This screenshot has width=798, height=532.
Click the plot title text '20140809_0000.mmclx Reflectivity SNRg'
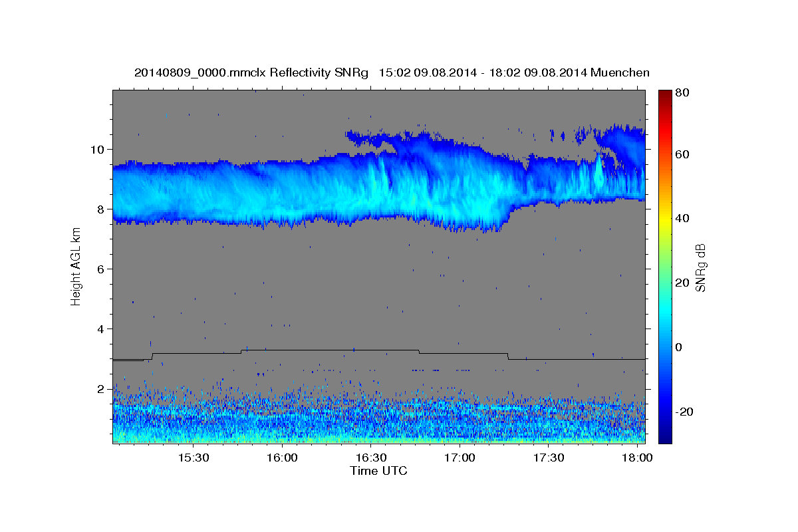coord(251,72)
